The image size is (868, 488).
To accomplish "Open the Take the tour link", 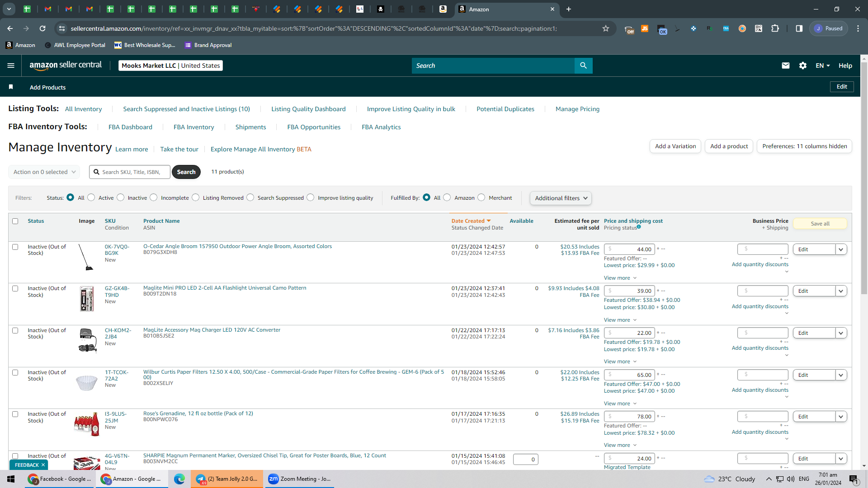I will [x=179, y=149].
